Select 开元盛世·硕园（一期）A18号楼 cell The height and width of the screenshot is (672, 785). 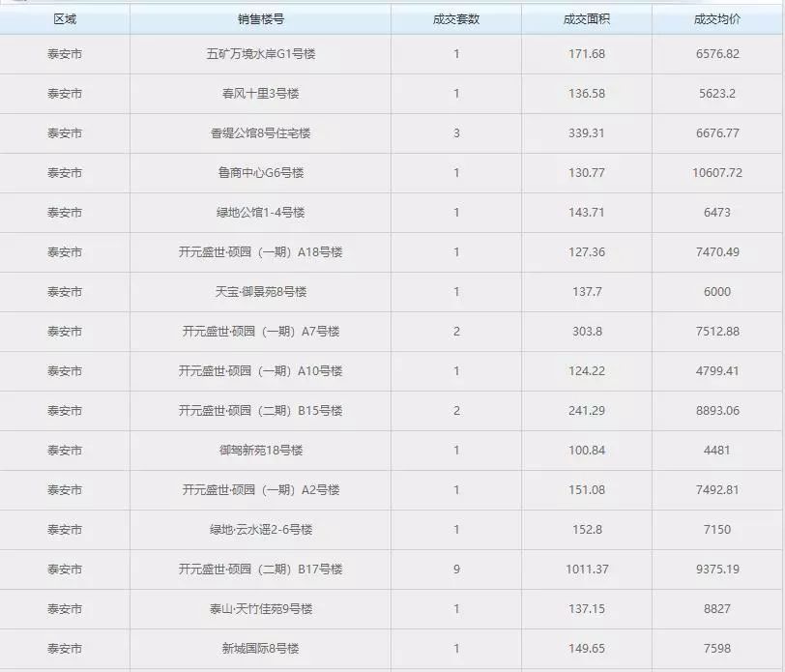pos(261,251)
